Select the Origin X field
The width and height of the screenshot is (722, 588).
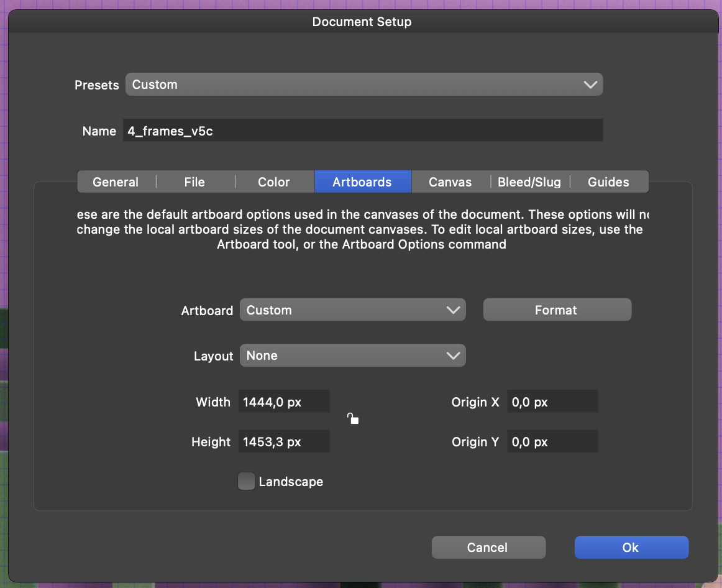coord(552,402)
